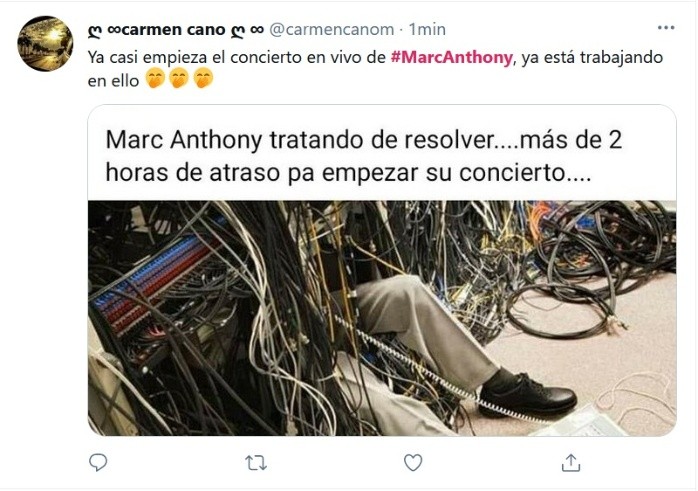Click the last hand-over-mouth emoji

(203, 79)
